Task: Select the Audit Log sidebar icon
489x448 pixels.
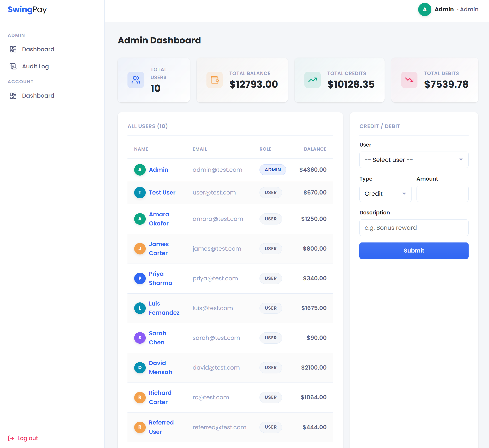Action: [x=13, y=66]
